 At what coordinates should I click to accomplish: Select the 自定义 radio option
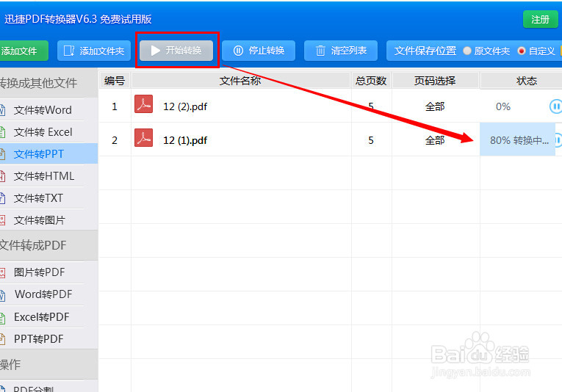[536, 51]
